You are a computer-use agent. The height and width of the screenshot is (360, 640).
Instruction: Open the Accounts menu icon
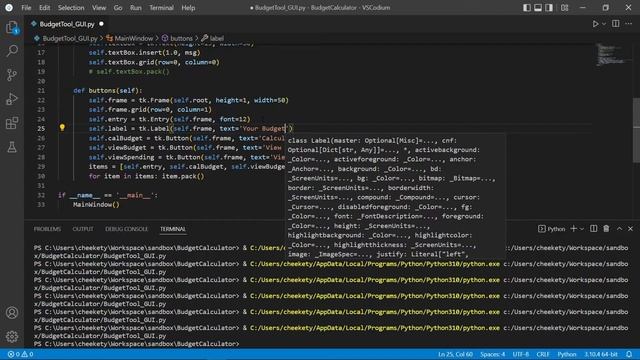[12, 313]
